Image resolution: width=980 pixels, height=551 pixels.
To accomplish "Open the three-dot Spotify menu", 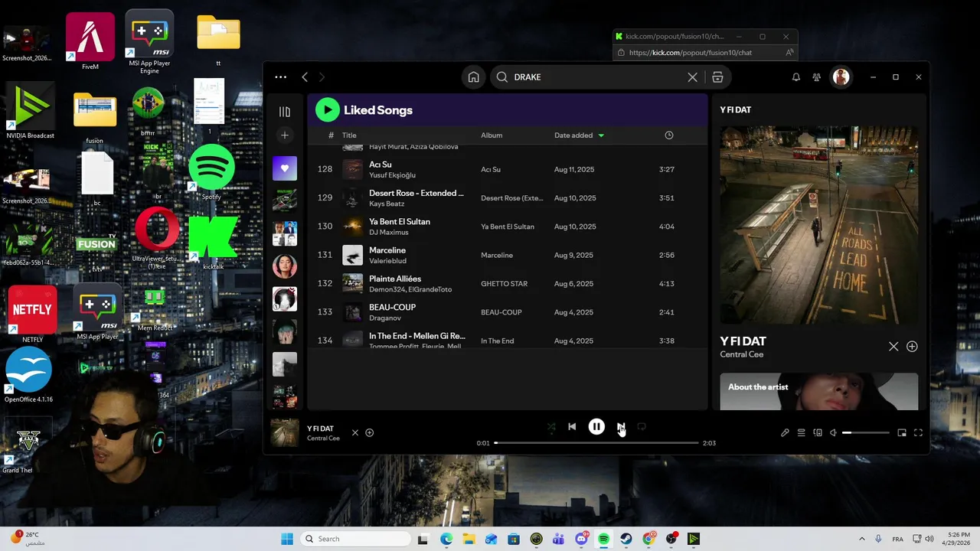I will tap(281, 77).
